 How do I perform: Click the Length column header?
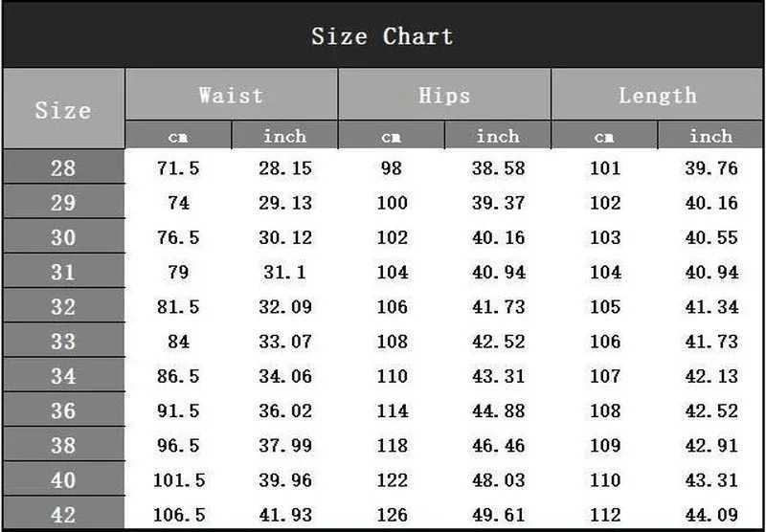pos(657,96)
